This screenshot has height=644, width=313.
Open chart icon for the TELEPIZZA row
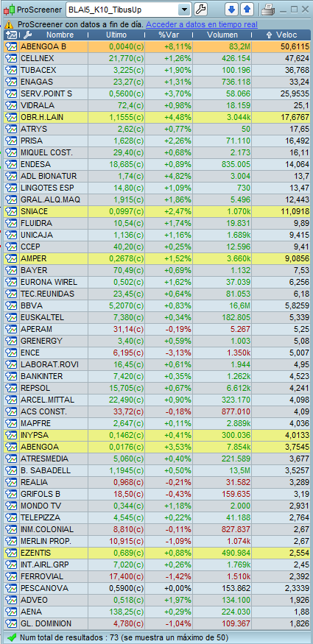click(x=10, y=517)
